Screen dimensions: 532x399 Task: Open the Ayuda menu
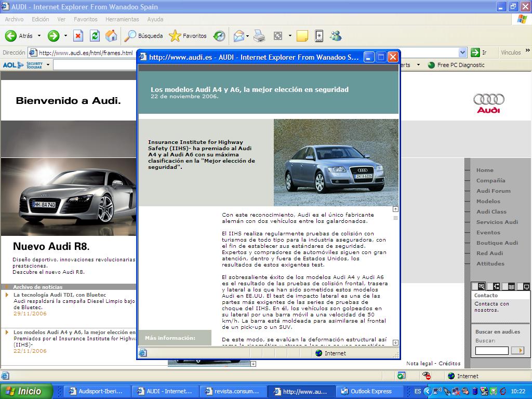point(155,19)
